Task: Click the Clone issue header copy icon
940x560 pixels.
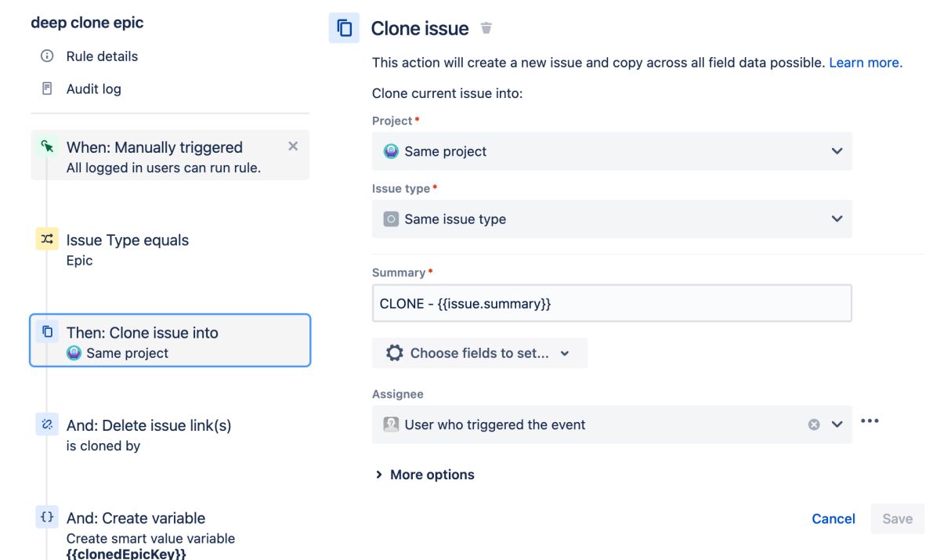Action: pos(345,28)
